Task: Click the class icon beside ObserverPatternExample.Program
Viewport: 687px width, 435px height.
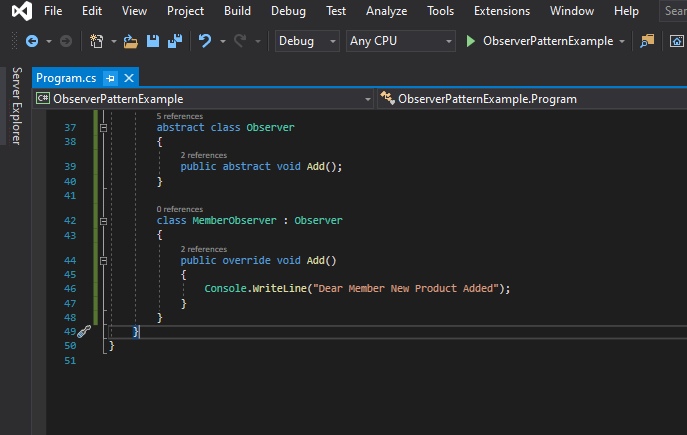Action: pos(387,98)
